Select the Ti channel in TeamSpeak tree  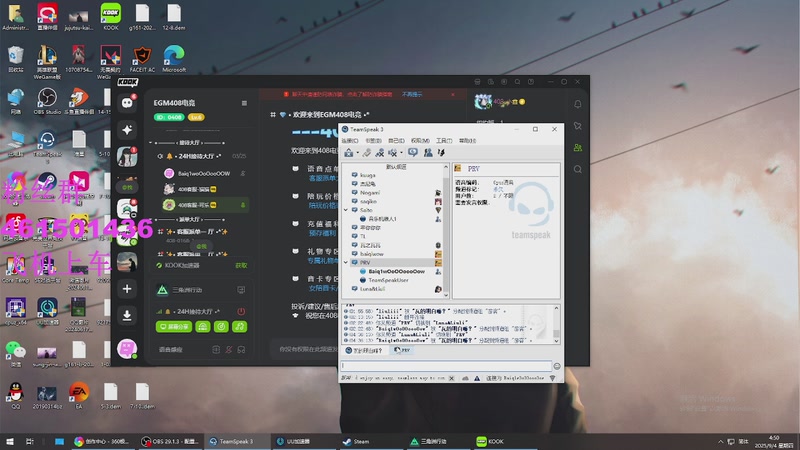pos(363,236)
